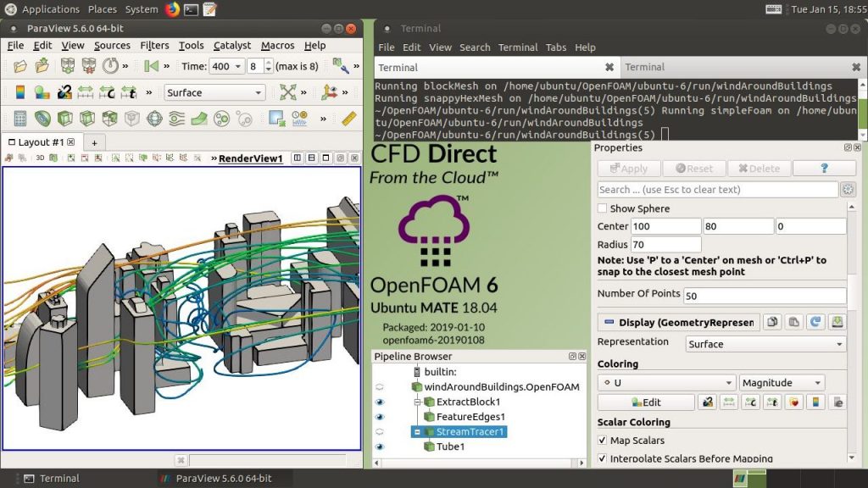Open the Magnitude component dropdown

coord(782,383)
